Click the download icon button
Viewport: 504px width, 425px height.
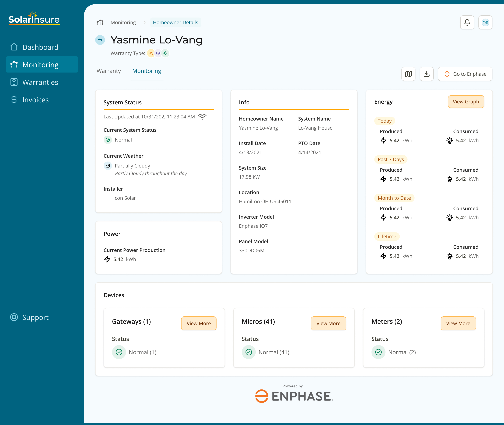pos(426,74)
